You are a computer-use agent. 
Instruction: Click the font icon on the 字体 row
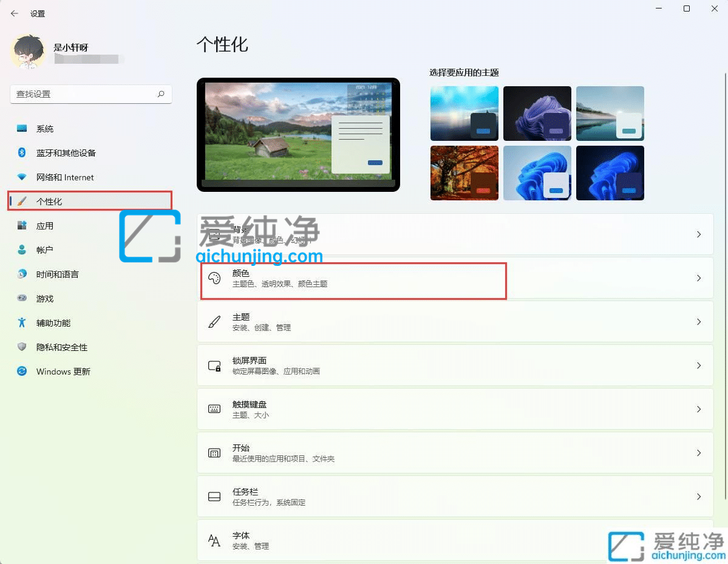214,540
